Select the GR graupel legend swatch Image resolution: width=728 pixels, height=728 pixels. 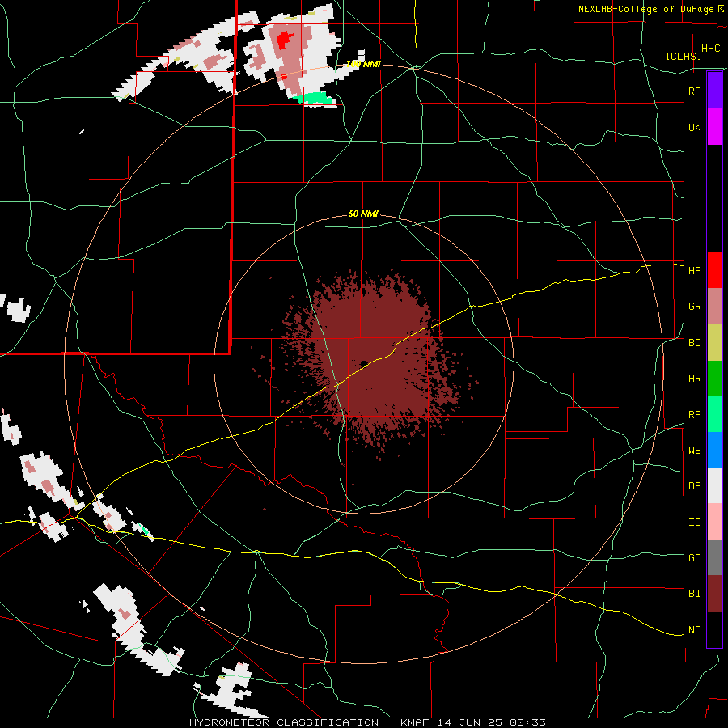click(x=714, y=306)
